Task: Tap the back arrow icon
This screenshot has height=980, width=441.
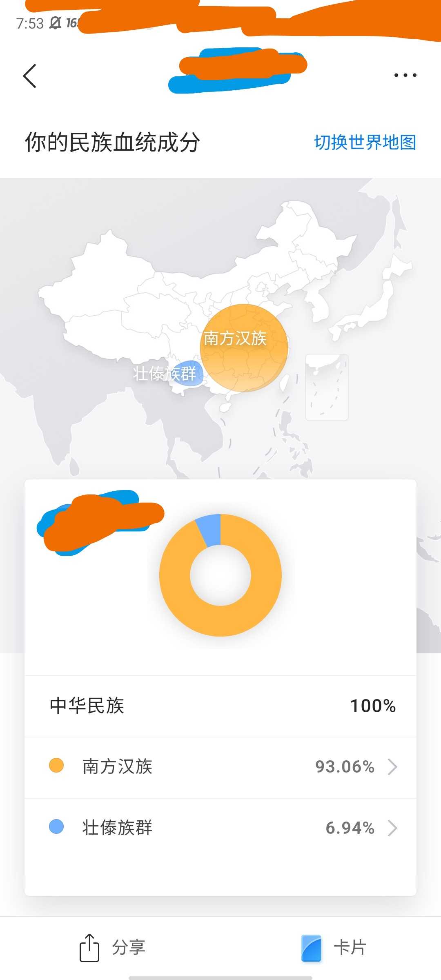Action: [x=29, y=76]
